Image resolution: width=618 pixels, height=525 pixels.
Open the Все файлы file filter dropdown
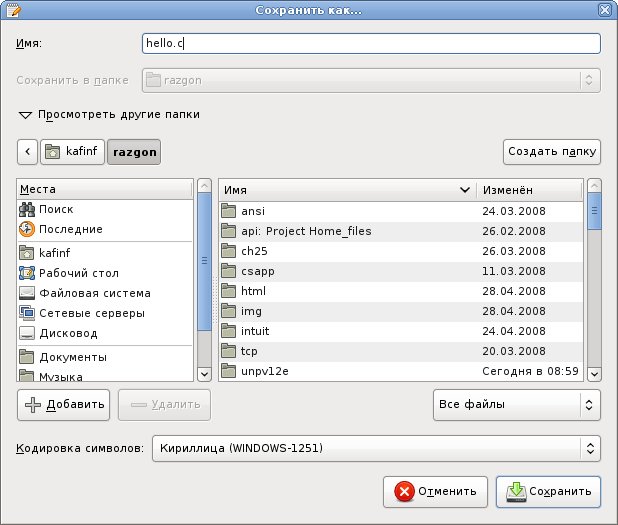point(517,405)
